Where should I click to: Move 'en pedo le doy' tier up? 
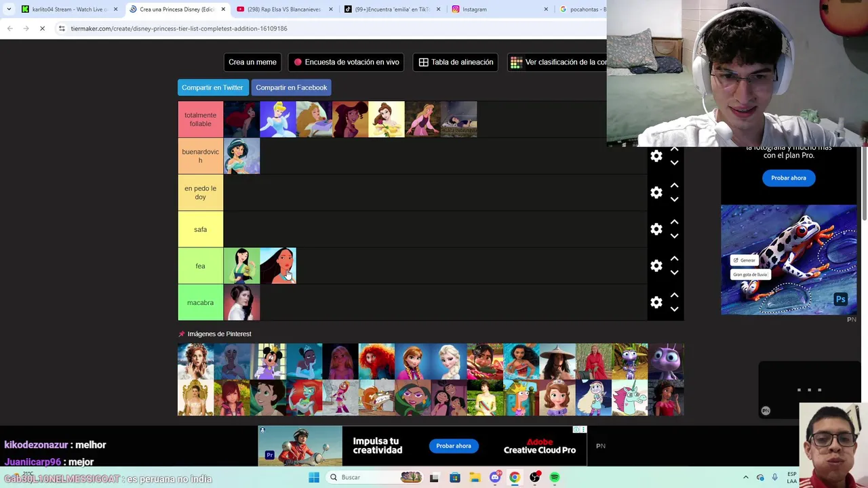coord(674,185)
